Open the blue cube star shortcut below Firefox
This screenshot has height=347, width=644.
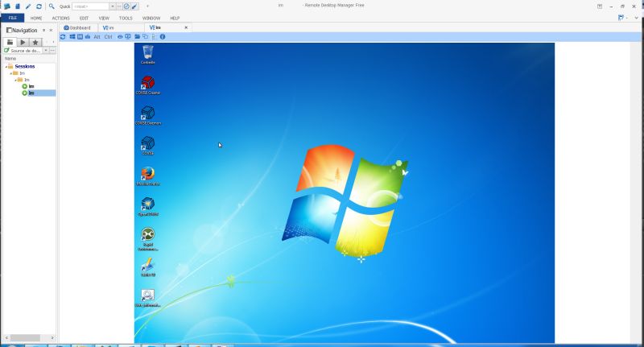pos(148,207)
